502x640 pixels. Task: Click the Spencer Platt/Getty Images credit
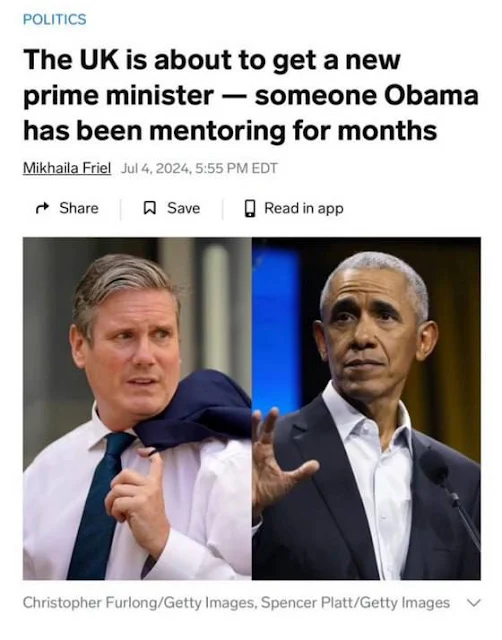[355, 602]
